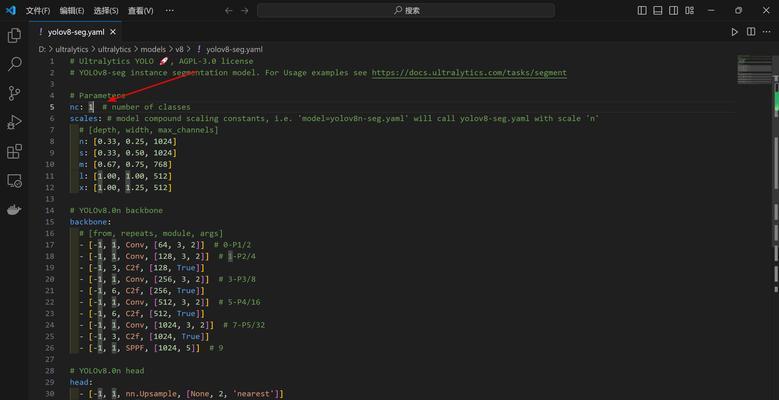Viewport: 779px width, 400px height.
Task: Click '[from, repeats, module, args]' comment line
Action: point(151,233)
